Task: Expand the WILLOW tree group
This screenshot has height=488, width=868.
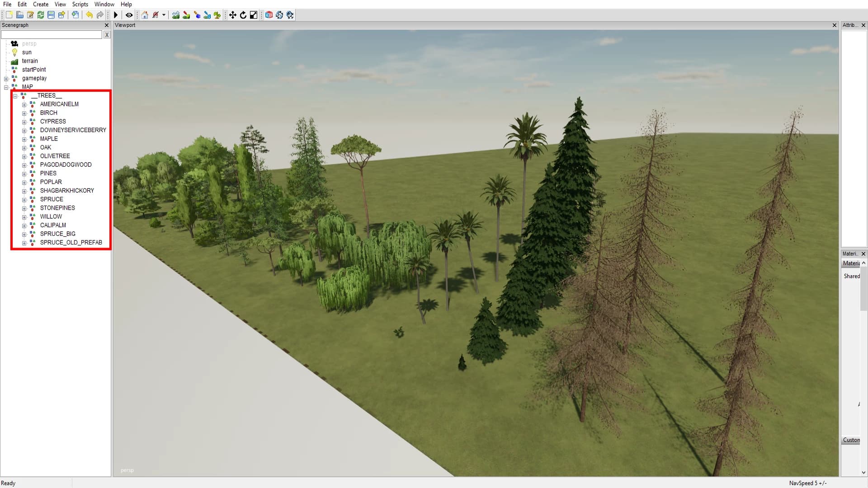Action: pyautogui.click(x=24, y=217)
